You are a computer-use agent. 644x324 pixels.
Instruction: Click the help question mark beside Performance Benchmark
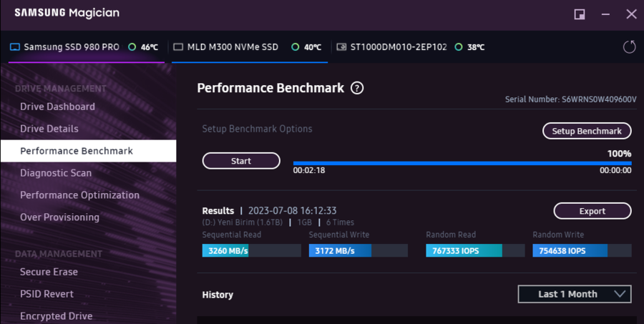[357, 88]
